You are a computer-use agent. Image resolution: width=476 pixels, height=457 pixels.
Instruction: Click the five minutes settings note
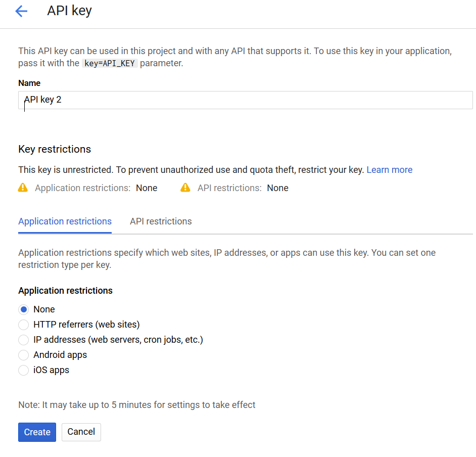pyautogui.click(x=137, y=405)
